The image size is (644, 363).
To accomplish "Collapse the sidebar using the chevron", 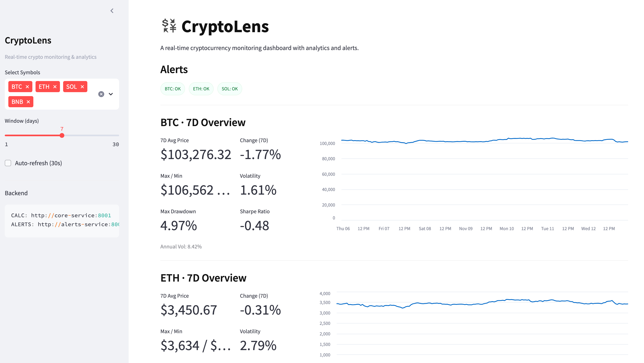I will [x=112, y=11].
